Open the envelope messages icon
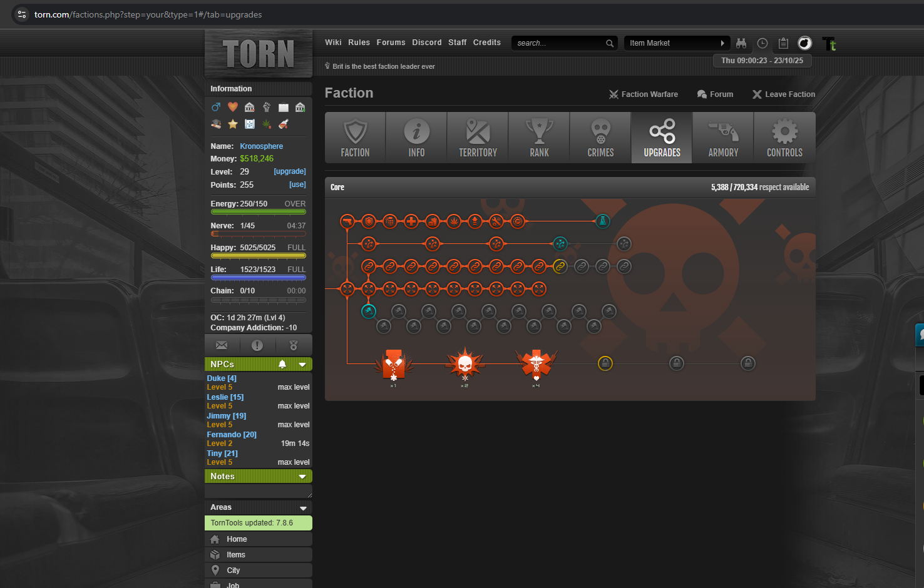The height and width of the screenshot is (588, 924). tap(222, 345)
